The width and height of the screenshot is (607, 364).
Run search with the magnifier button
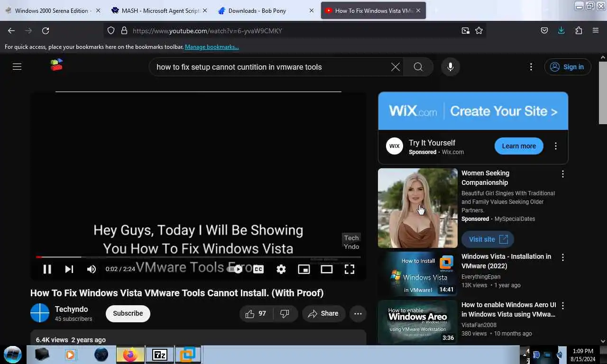tap(418, 67)
